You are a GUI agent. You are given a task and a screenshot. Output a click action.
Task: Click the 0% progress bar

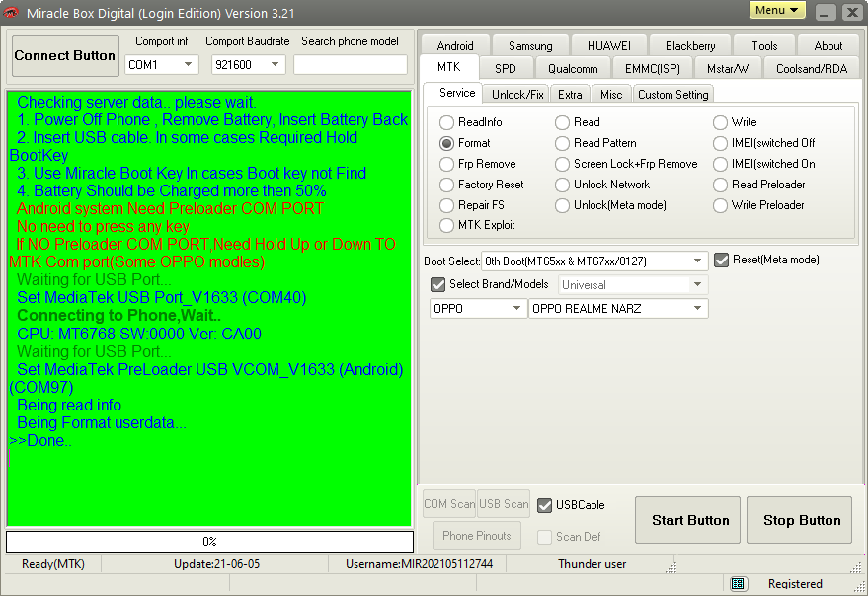pyautogui.click(x=209, y=541)
